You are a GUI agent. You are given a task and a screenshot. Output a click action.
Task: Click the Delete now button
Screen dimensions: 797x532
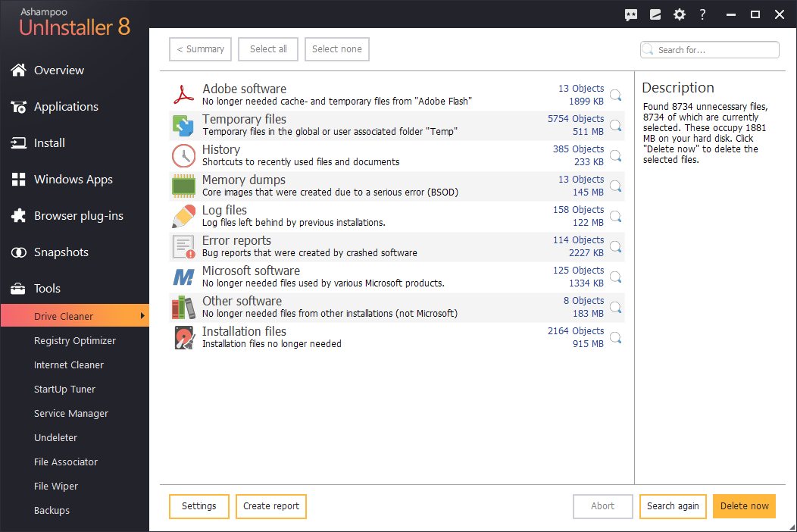744,506
